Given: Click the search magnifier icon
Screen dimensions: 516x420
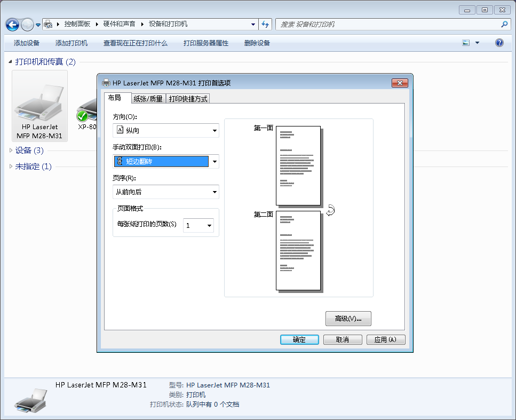Looking at the screenshot, I should tap(504, 25).
